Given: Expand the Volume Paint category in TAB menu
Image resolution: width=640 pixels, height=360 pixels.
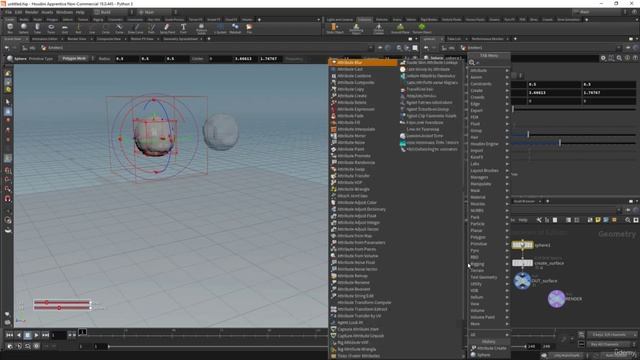Looking at the screenshot, I should 489,317.
